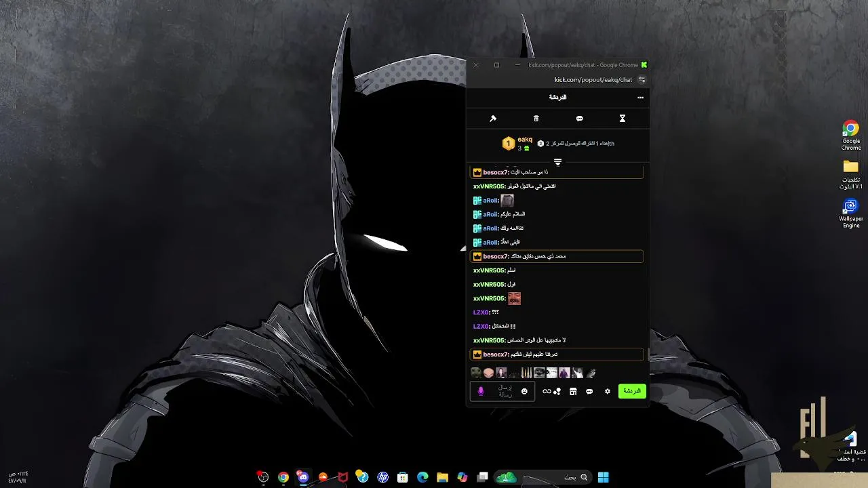
Task: Click the emote image posted by xxVNR505
Action: [514, 298]
